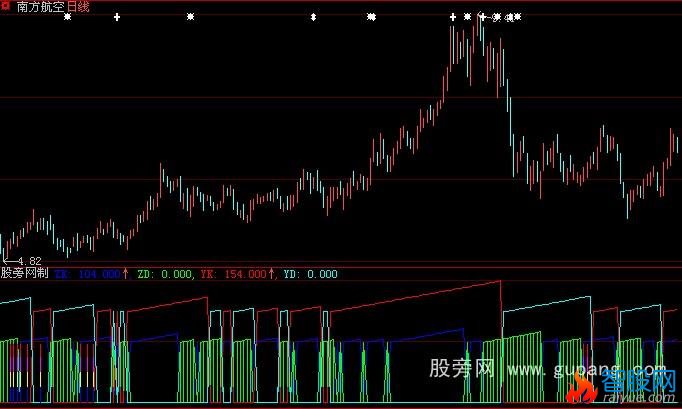Image resolution: width=682 pixels, height=409 pixels.
Task: Click the 4.82 low price label
Action: [30, 261]
